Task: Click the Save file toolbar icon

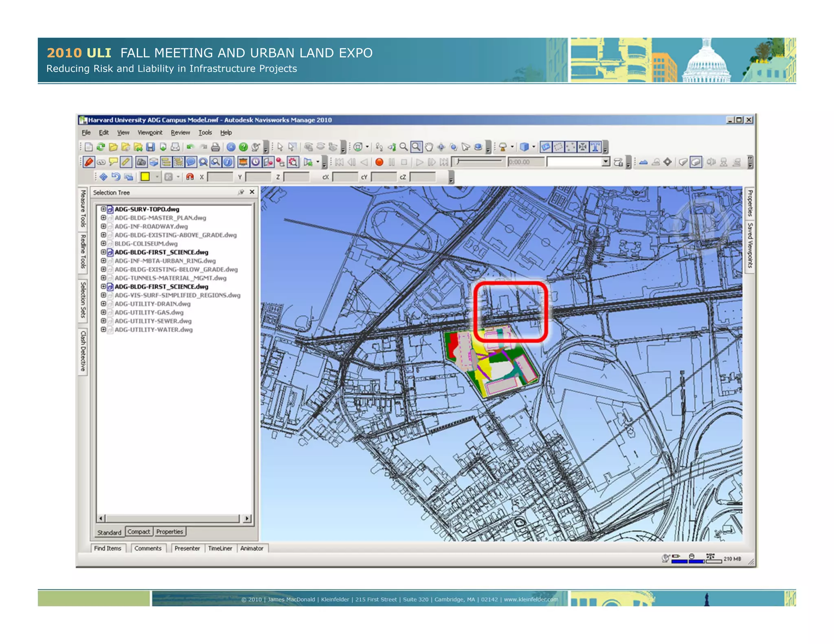Action: pos(150,147)
